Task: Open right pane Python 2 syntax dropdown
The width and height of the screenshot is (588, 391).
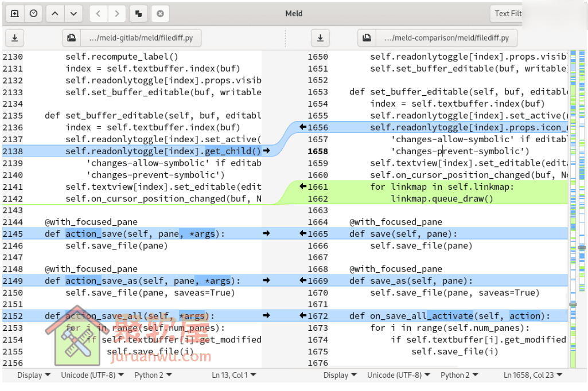Action: tap(459, 375)
